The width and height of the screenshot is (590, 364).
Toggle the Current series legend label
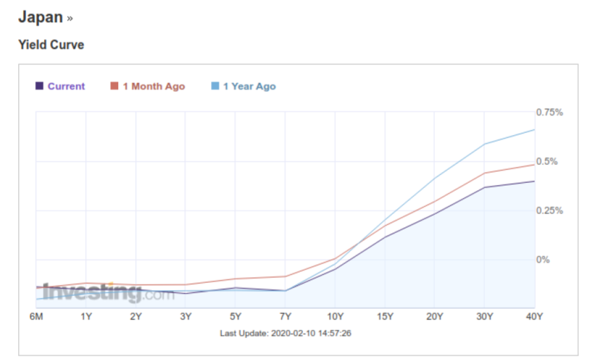click(66, 86)
